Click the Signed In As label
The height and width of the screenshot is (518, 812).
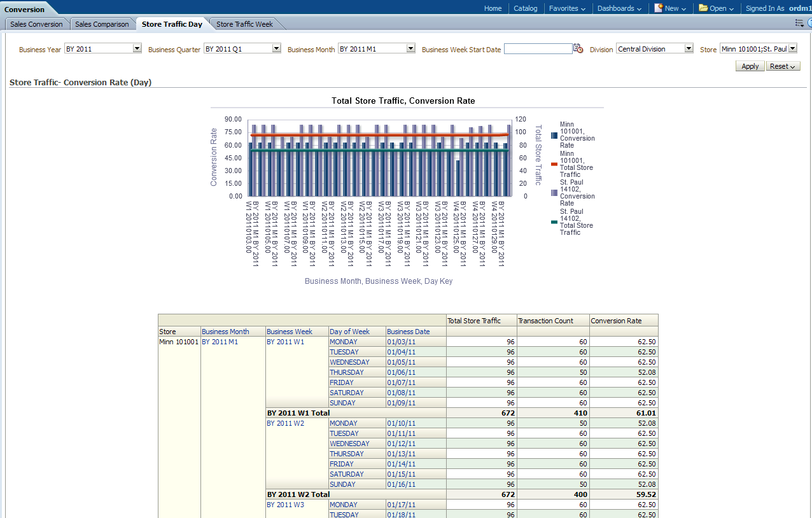(x=765, y=8)
